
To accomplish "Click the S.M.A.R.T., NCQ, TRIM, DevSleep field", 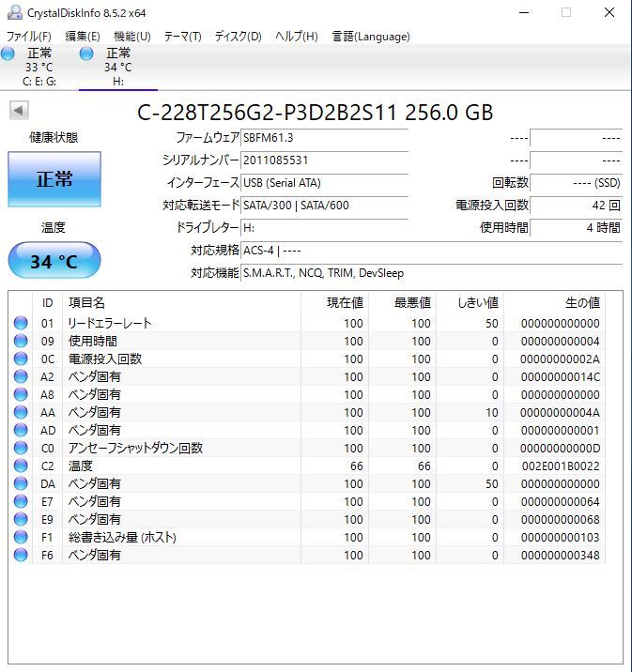I will tap(431, 273).
